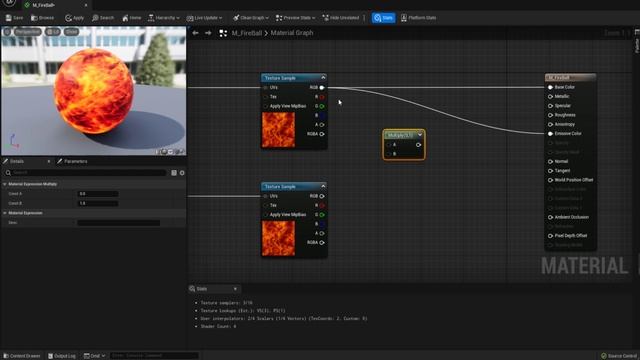
Task: Open the viewport options menu icon
Action: [x=7, y=32]
